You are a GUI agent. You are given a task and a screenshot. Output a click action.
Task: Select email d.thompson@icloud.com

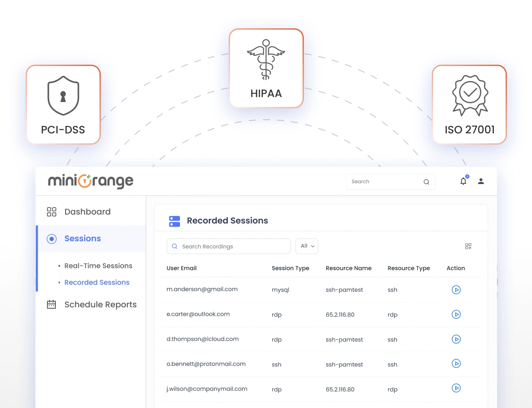pos(203,339)
